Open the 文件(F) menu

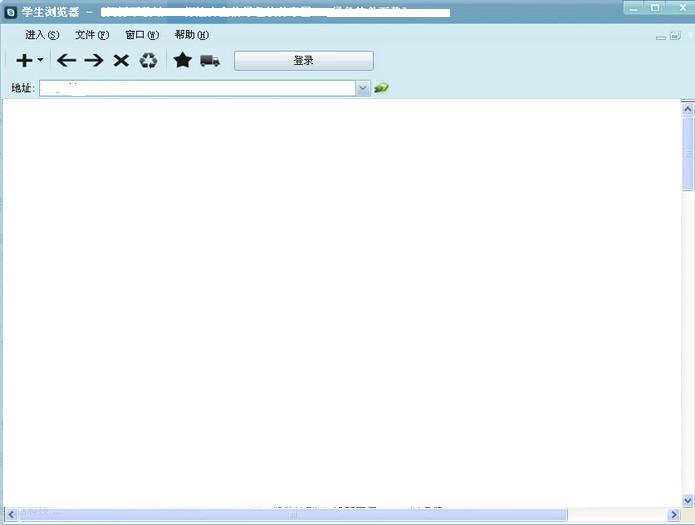coord(92,35)
